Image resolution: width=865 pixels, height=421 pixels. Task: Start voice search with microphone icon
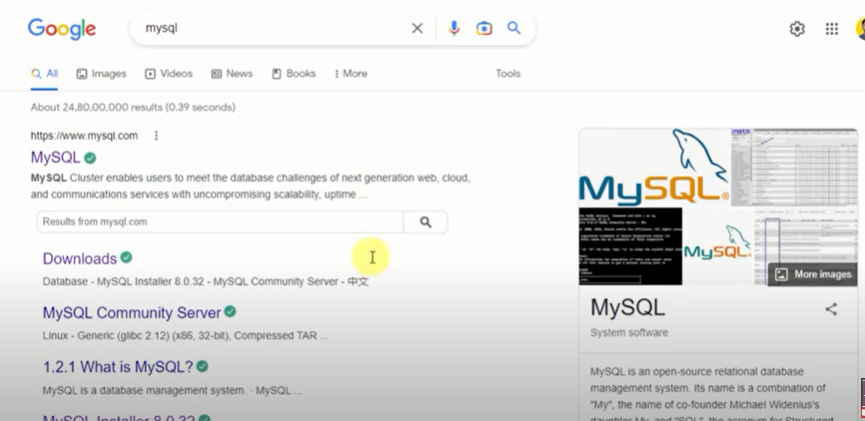(454, 28)
